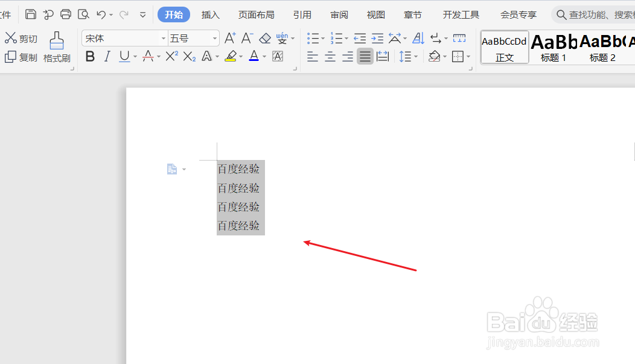Image resolution: width=635 pixels, height=364 pixels.
Task: Click the search functions field
Action: [x=593, y=15]
